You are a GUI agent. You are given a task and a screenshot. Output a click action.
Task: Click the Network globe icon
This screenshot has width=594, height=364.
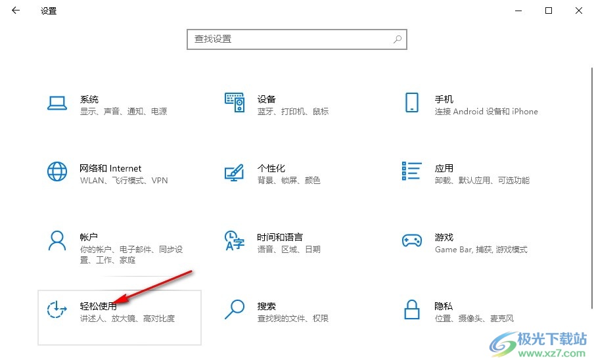[57, 171]
